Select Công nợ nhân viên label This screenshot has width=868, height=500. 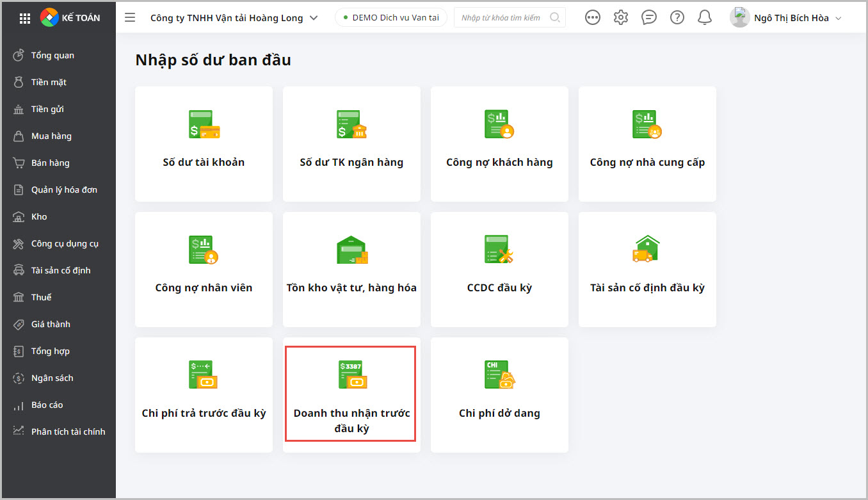coord(204,287)
